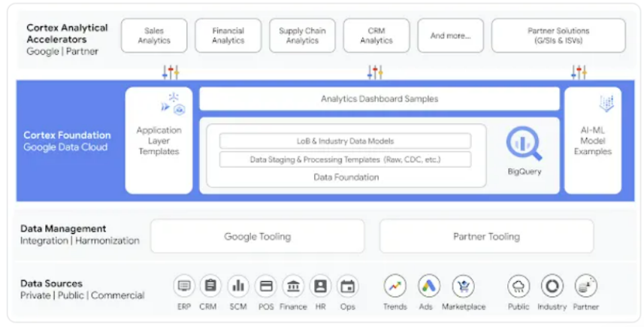Open the CRM Analytics box
This screenshot has height=327, width=644.
[x=376, y=35]
